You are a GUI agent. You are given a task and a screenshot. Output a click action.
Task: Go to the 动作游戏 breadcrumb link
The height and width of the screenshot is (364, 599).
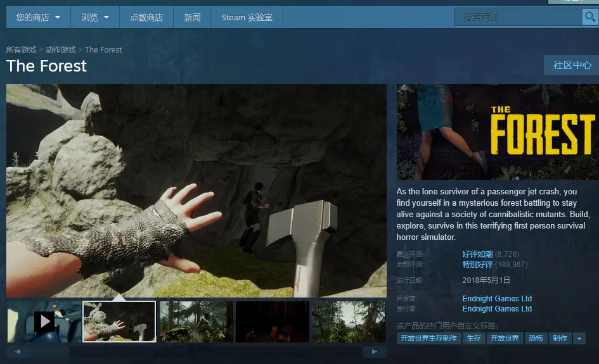61,50
